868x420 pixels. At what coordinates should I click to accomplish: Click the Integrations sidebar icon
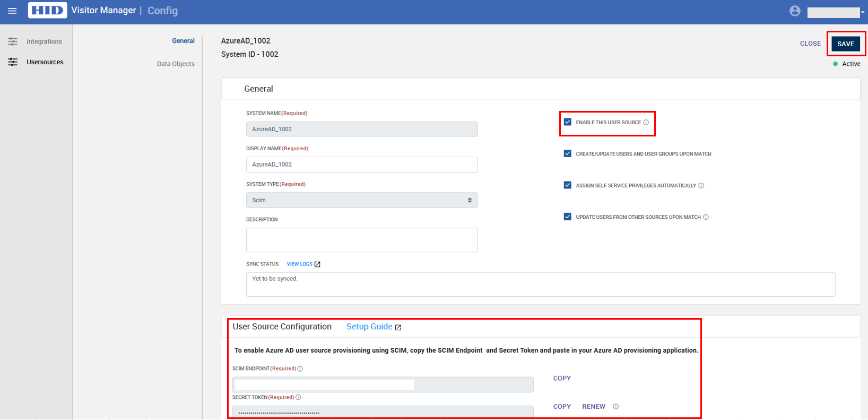click(x=13, y=41)
